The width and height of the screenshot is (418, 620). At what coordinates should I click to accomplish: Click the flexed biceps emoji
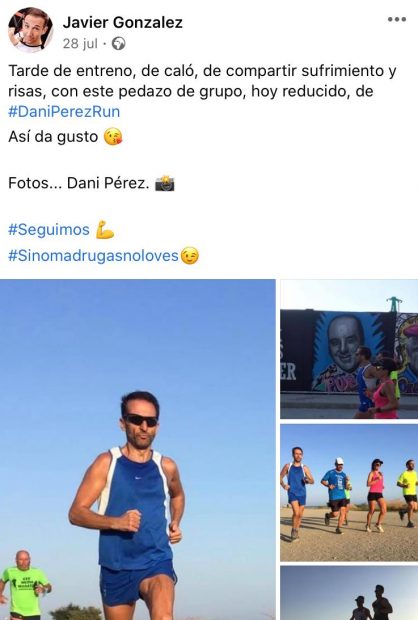[105, 230]
